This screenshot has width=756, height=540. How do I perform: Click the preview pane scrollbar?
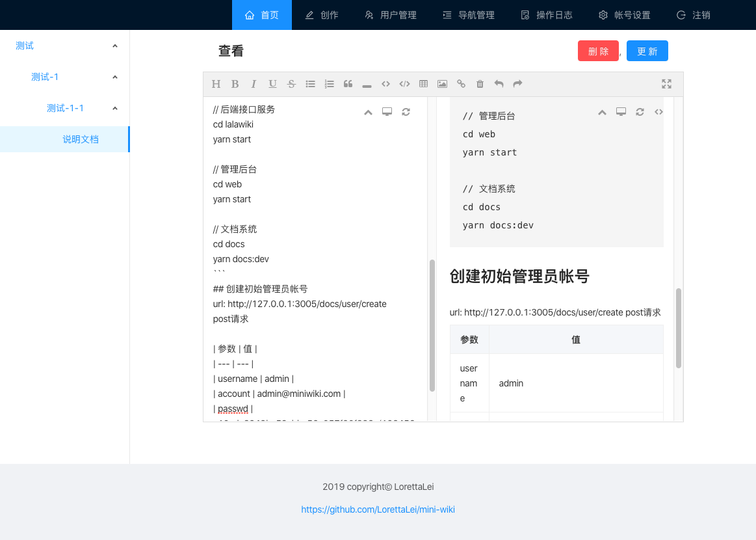679,328
